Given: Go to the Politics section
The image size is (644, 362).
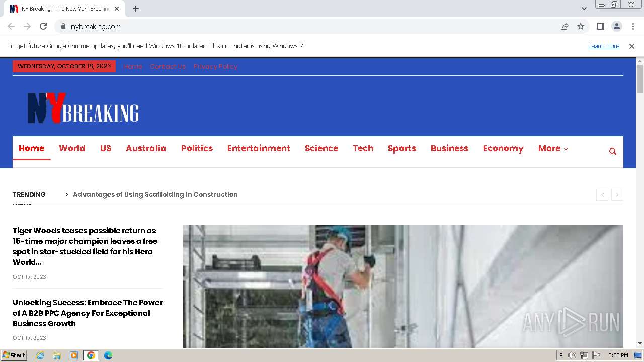Looking at the screenshot, I should [197, 148].
